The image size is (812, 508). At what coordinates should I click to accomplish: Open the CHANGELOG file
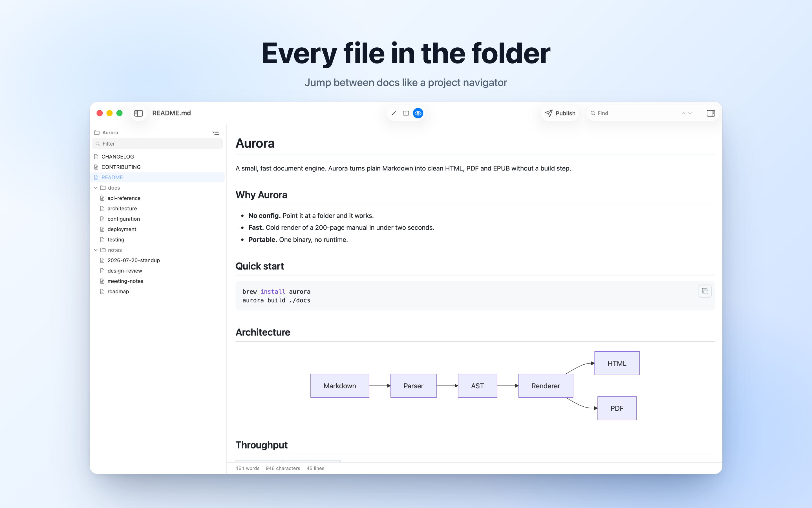(x=158, y=157)
